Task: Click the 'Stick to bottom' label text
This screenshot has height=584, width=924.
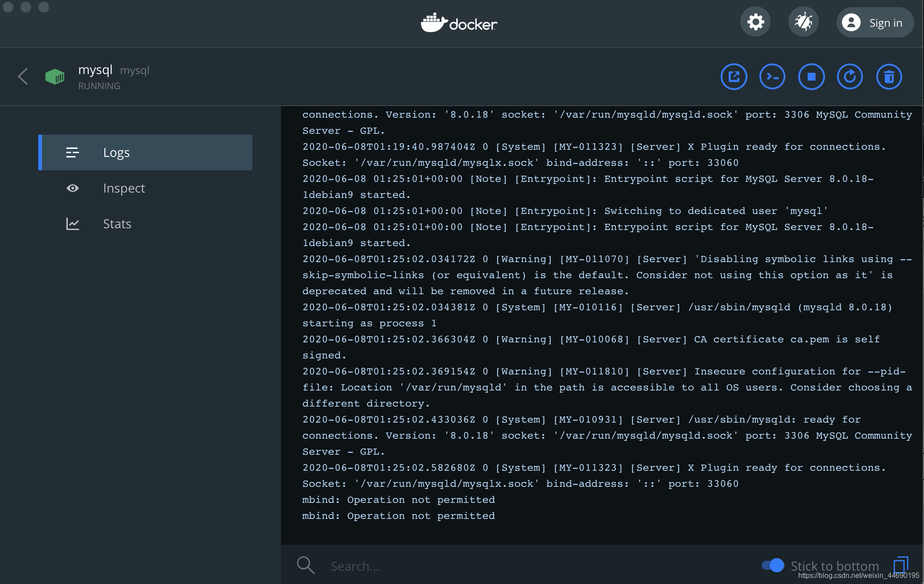Action: 835,566
